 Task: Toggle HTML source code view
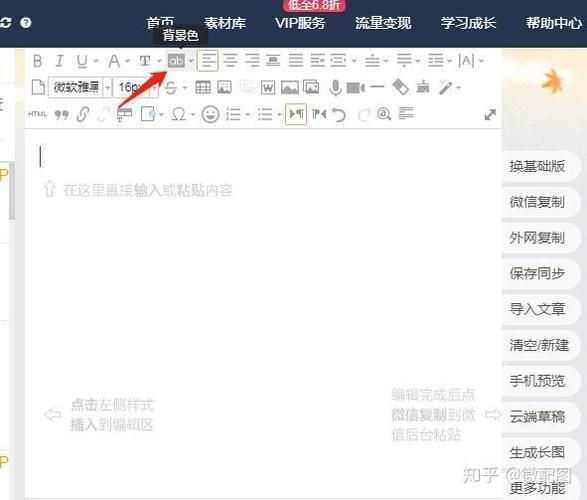click(37, 114)
